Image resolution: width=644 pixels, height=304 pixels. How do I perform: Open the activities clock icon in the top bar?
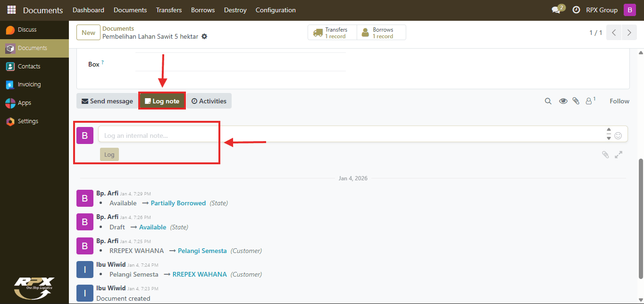click(x=576, y=10)
